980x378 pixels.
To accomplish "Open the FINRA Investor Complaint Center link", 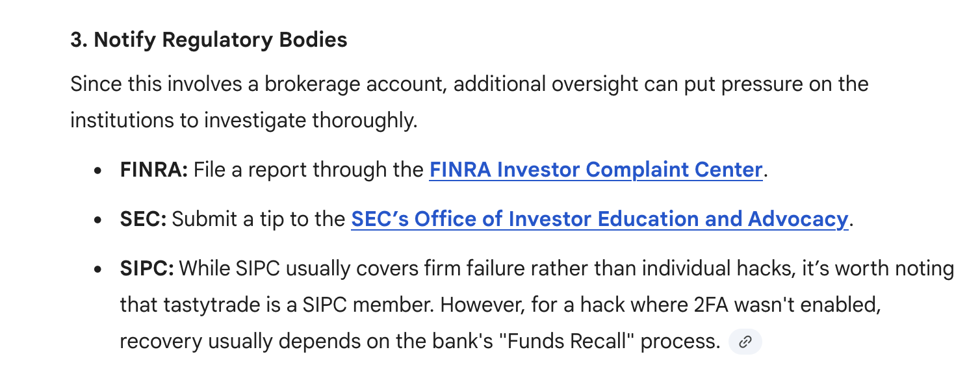I will [595, 170].
